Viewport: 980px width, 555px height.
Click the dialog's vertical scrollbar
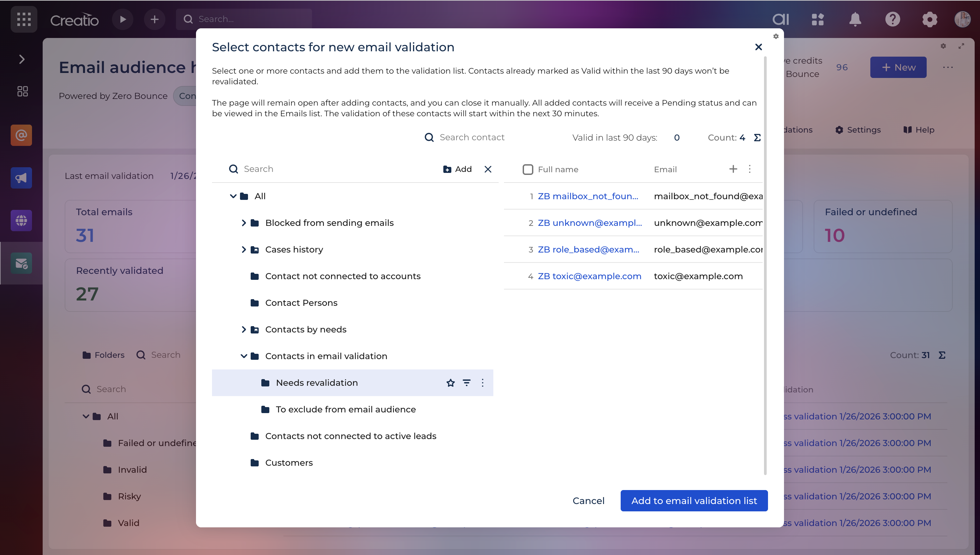pyautogui.click(x=765, y=267)
